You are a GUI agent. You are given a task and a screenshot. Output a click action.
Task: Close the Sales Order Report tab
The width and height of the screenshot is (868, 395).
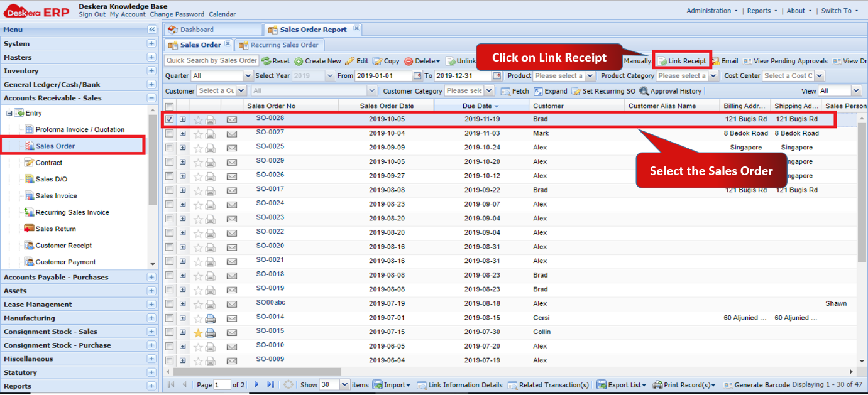[x=356, y=28]
